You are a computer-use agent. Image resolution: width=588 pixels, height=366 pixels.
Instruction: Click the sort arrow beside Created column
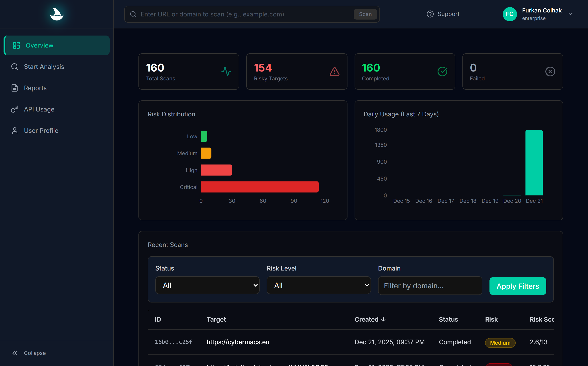pyautogui.click(x=383, y=320)
